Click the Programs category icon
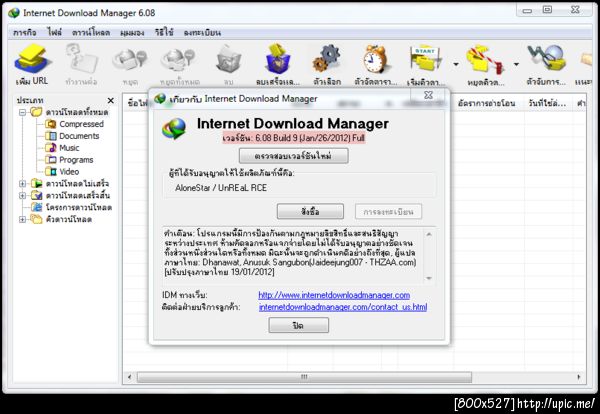Image resolution: width=600 pixels, height=414 pixels. [51, 160]
